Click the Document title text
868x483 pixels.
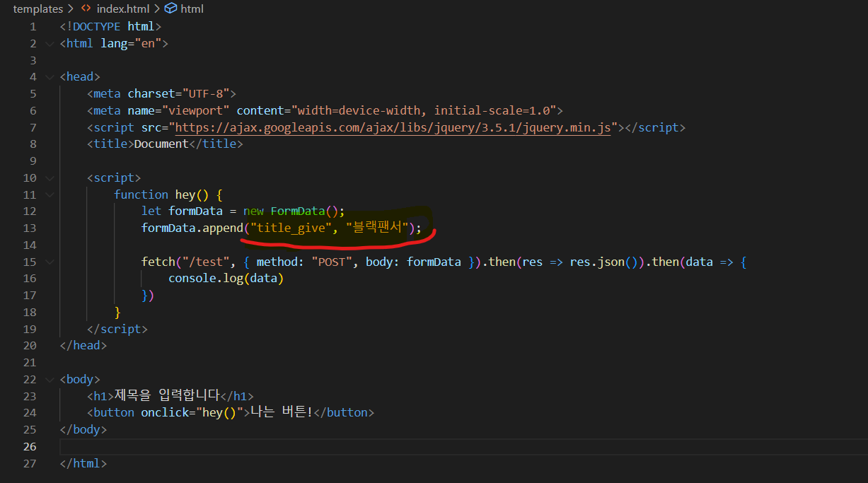pyautogui.click(x=161, y=144)
